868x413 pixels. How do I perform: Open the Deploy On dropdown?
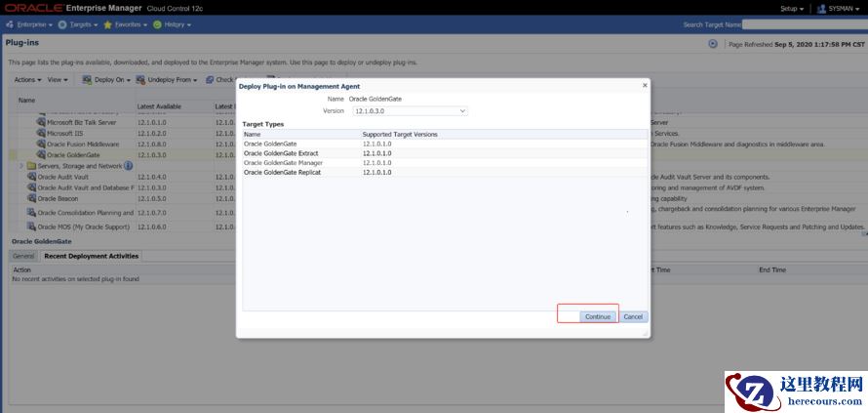tap(106, 80)
